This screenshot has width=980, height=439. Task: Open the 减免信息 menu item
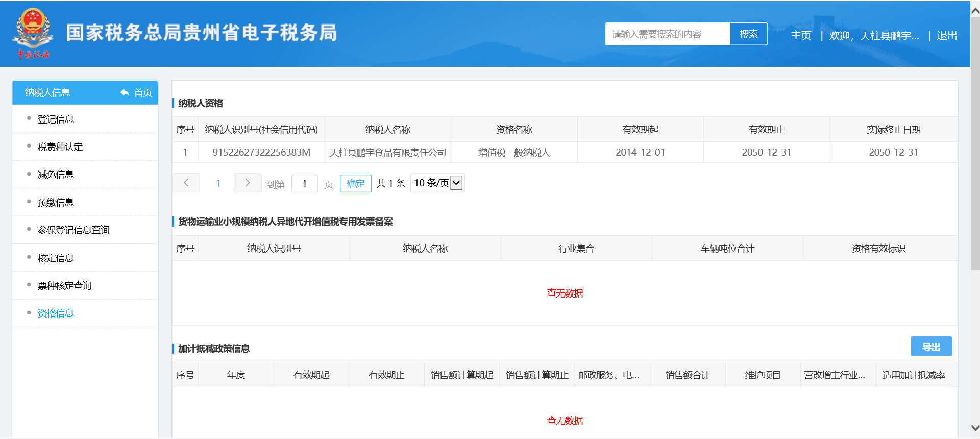pyautogui.click(x=56, y=175)
